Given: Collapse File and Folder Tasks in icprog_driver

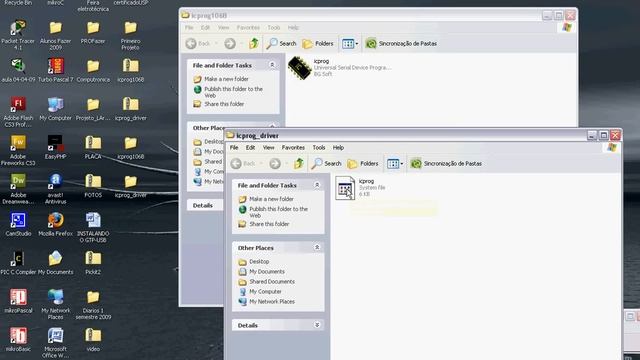Looking at the screenshot, I should point(317,185).
